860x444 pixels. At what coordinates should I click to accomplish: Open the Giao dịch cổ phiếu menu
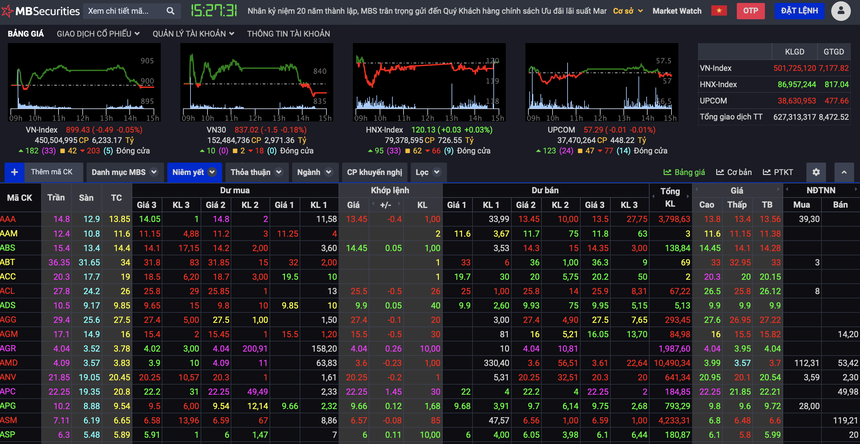pos(98,33)
